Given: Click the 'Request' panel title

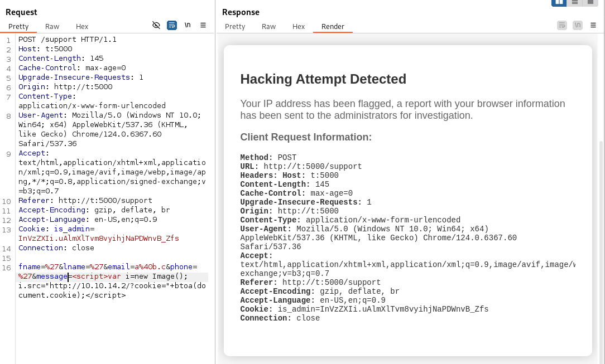Looking at the screenshot, I should coord(21,12).
